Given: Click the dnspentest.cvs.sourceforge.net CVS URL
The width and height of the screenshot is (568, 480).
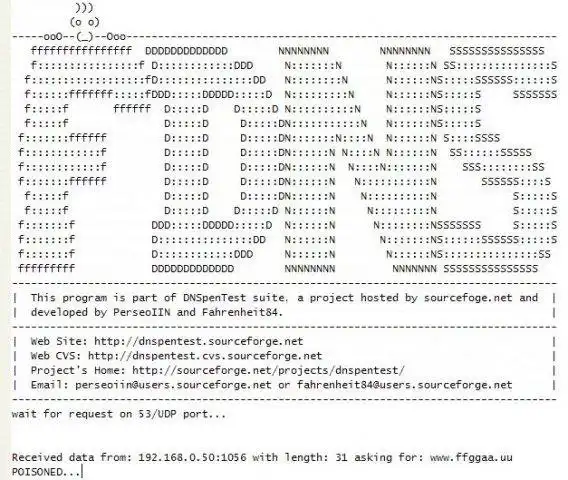Looking at the screenshot, I should 205,356.
